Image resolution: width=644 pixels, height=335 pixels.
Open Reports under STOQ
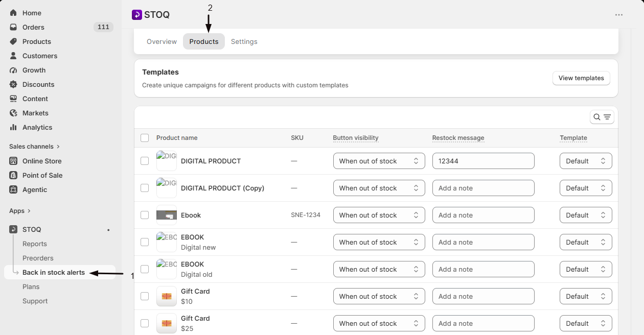click(35, 244)
